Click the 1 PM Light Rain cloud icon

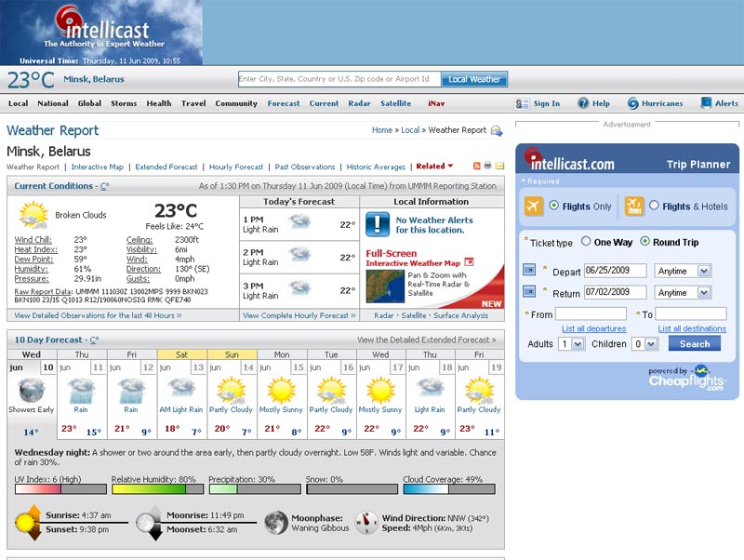[299, 221]
